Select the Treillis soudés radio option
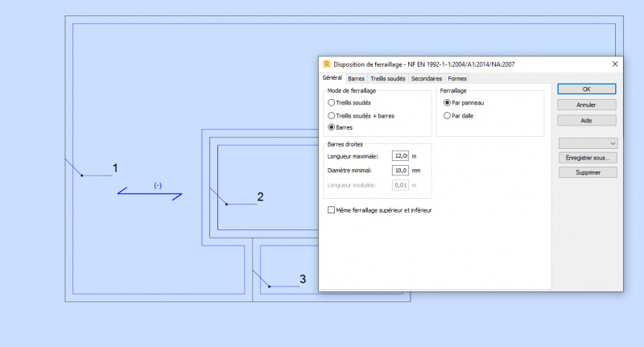The width and height of the screenshot is (644, 347). pos(331,103)
